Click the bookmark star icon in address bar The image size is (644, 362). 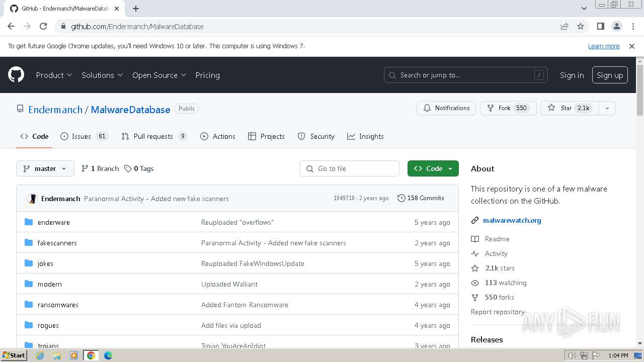click(x=581, y=26)
